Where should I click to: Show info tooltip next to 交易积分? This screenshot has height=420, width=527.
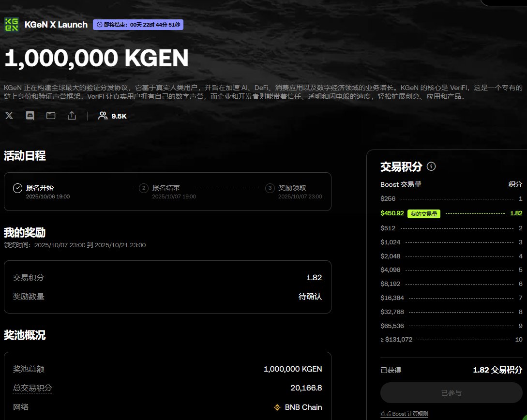pyautogui.click(x=431, y=166)
